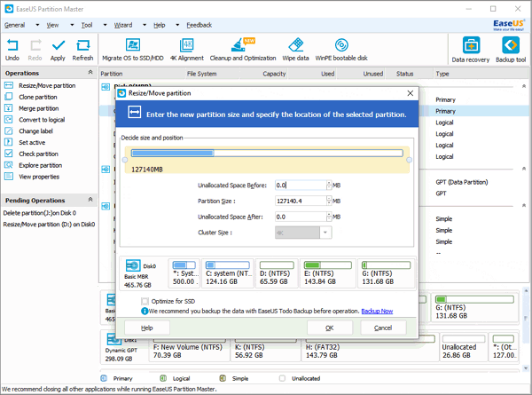Choose Convert to logical operation
The height and width of the screenshot is (395, 532).
[x=42, y=120]
